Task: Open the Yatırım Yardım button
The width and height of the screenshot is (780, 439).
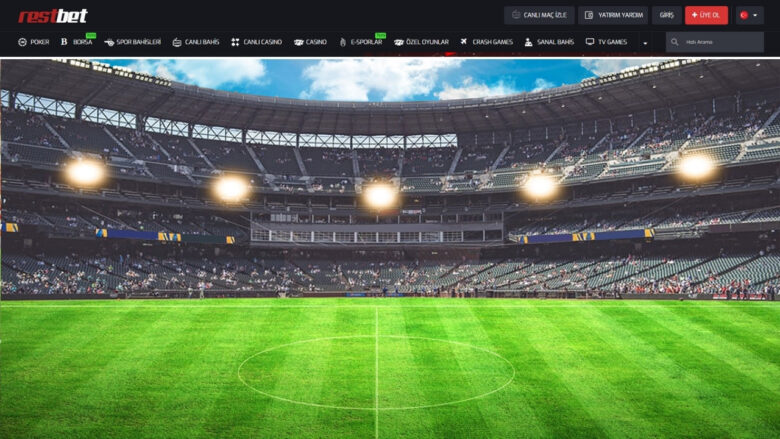Action: click(x=613, y=15)
